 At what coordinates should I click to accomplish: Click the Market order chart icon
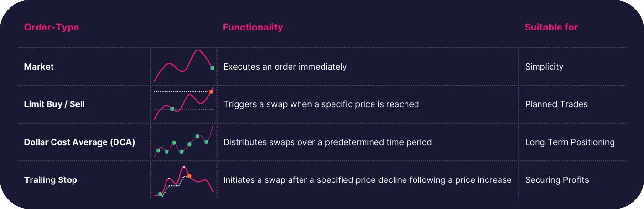(184, 66)
